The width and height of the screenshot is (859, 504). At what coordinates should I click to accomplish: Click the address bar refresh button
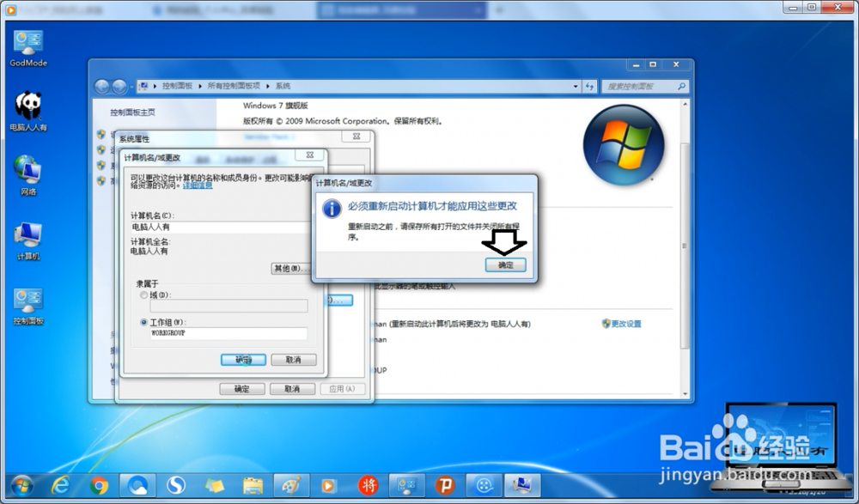point(589,86)
